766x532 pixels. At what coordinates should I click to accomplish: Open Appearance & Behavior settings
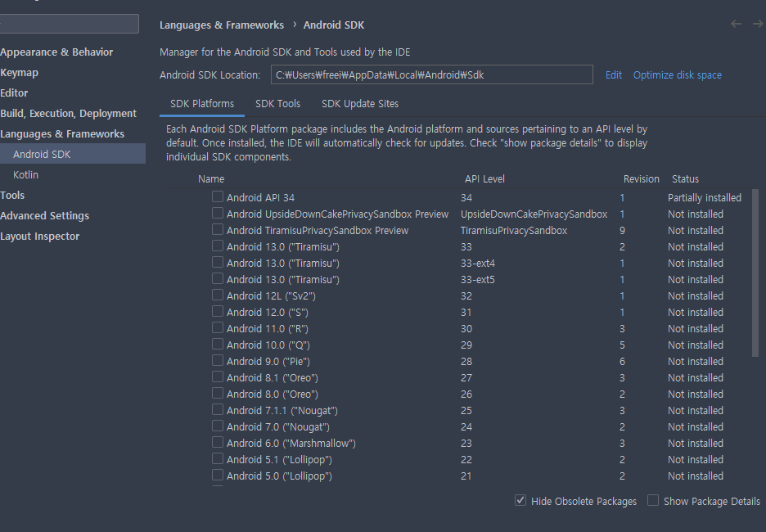coord(56,52)
